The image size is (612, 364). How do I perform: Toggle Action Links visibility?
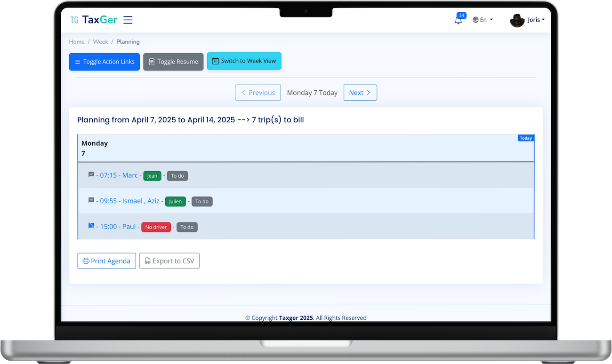pos(104,62)
